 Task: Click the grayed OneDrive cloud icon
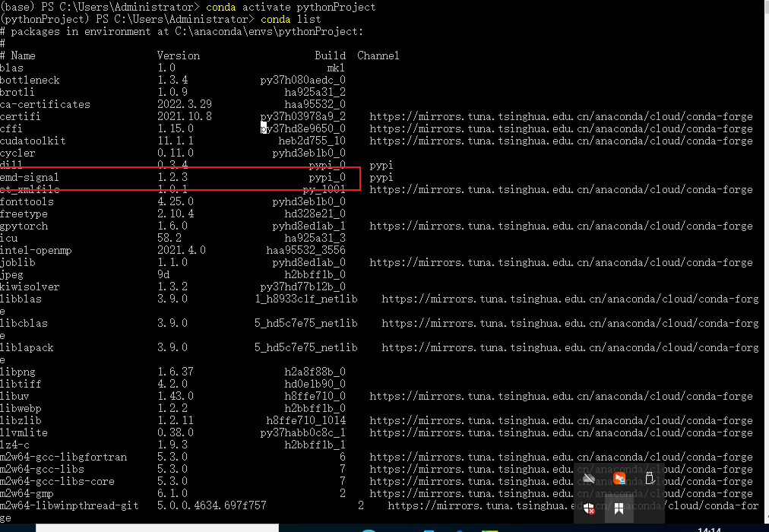click(589, 477)
